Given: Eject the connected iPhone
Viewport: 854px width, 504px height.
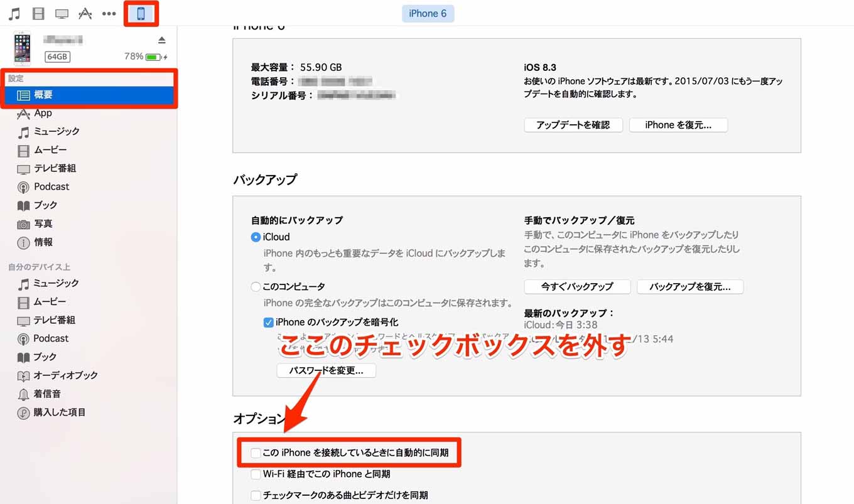Looking at the screenshot, I should point(161,40).
